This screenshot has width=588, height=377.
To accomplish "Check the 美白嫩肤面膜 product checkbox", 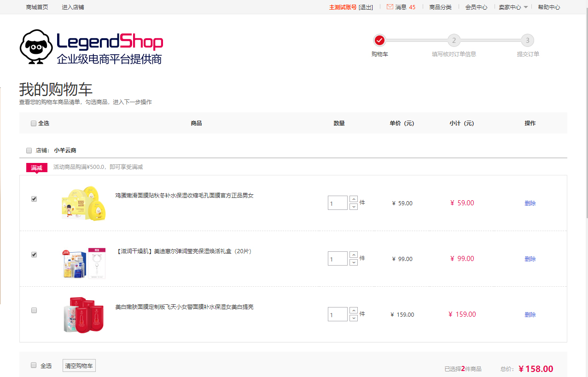I will tap(34, 310).
